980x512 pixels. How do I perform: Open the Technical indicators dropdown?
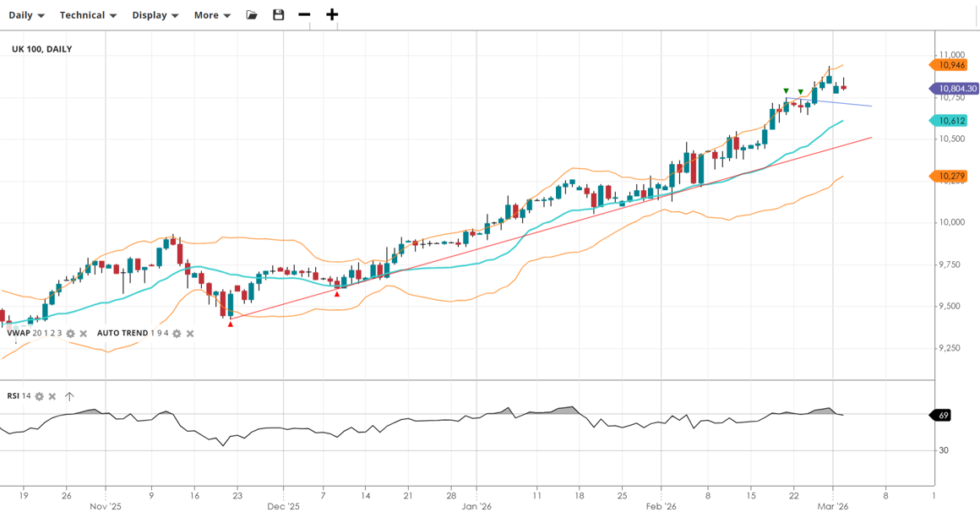tap(88, 15)
